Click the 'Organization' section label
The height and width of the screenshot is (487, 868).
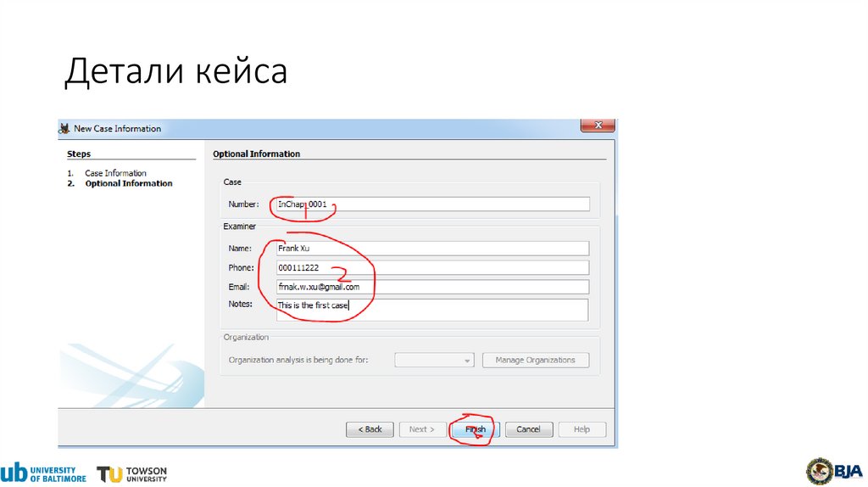[246, 337]
